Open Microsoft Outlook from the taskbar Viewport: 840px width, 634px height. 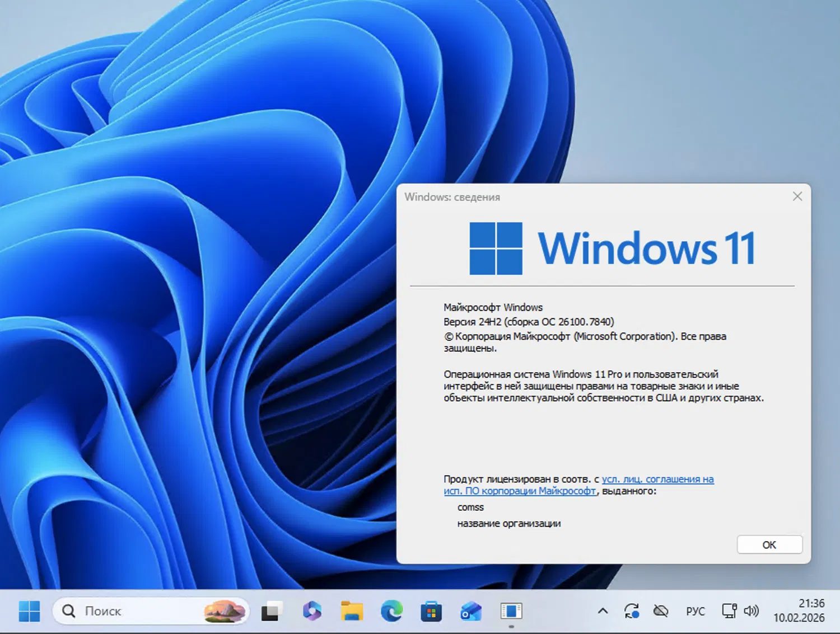(471, 611)
